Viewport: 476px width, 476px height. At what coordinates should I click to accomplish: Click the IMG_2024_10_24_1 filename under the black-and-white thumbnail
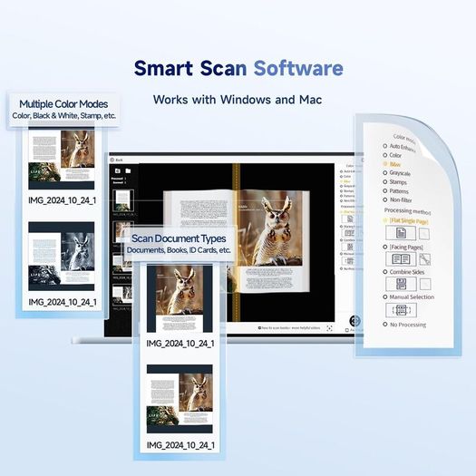63,302
